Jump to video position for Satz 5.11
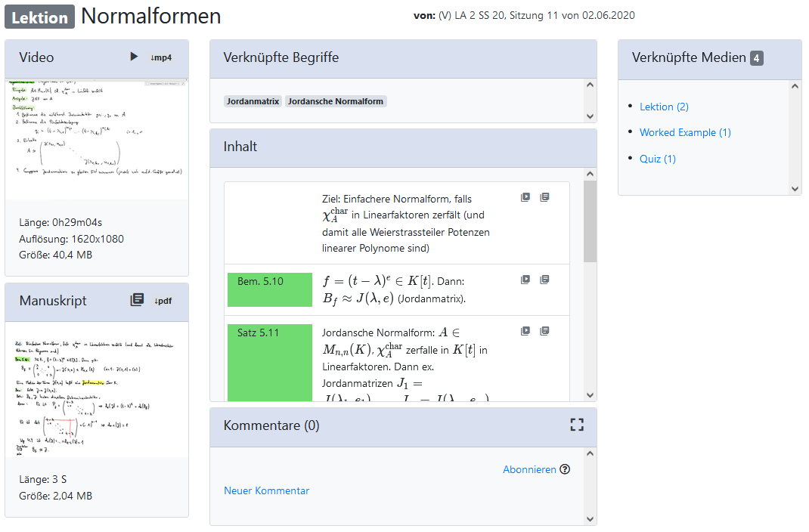Viewport: 809px width, 532px height. (x=525, y=331)
